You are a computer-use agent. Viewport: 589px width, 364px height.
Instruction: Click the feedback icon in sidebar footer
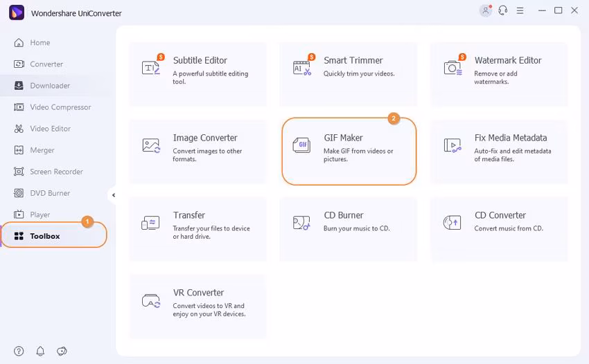pyautogui.click(x=62, y=351)
